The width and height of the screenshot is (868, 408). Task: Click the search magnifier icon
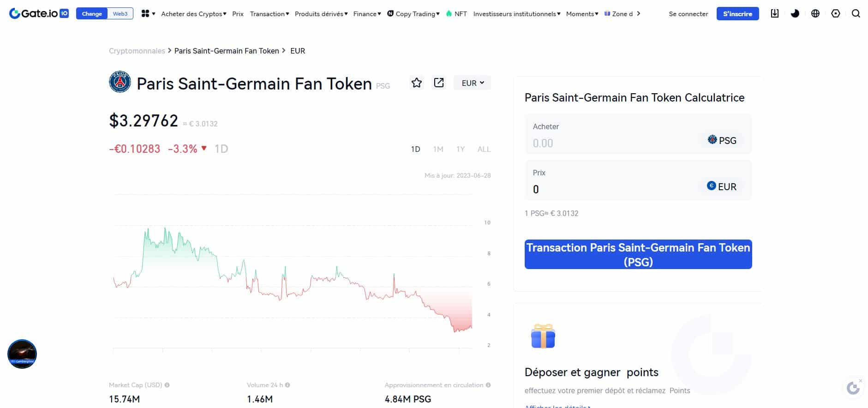tap(856, 13)
